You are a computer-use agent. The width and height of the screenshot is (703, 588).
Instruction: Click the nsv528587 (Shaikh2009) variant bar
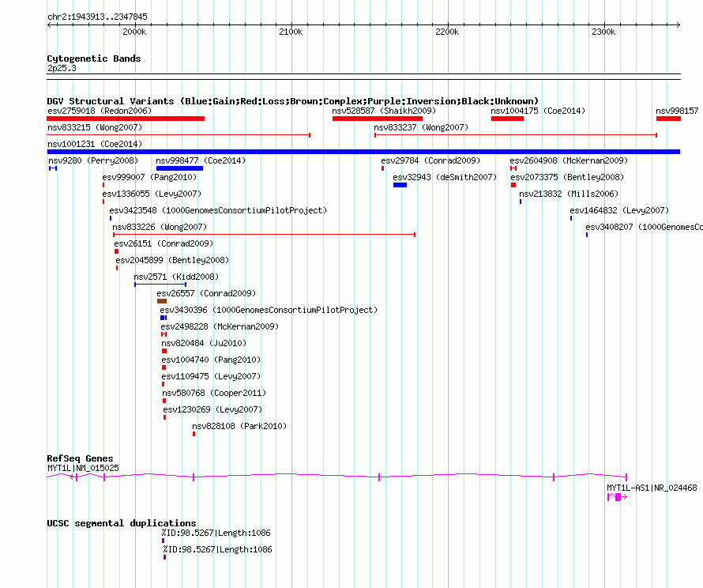coord(377,119)
